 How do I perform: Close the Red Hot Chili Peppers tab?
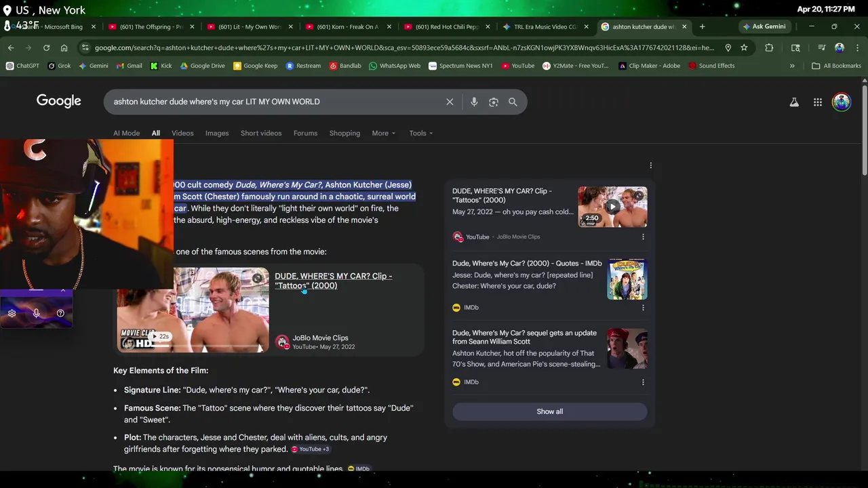[x=488, y=26]
